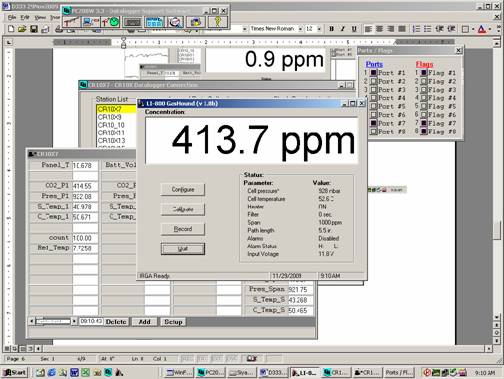Toggle Port #7 checkbox
The image size is (504, 379).
374,123
